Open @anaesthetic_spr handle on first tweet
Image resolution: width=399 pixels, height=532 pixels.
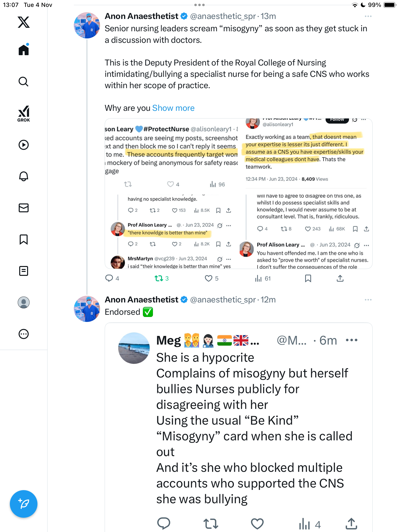coord(223,16)
